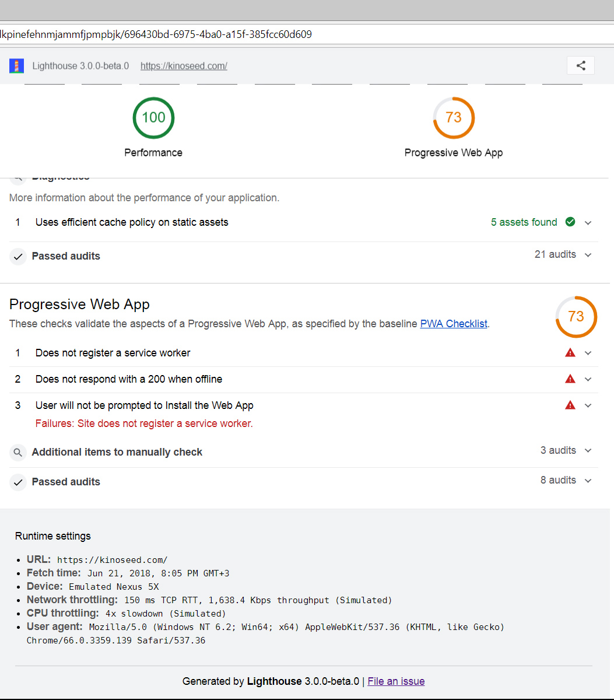This screenshot has height=700, width=614.
Task: Click the 'Performance' label under the gauge
Action: [153, 153]
